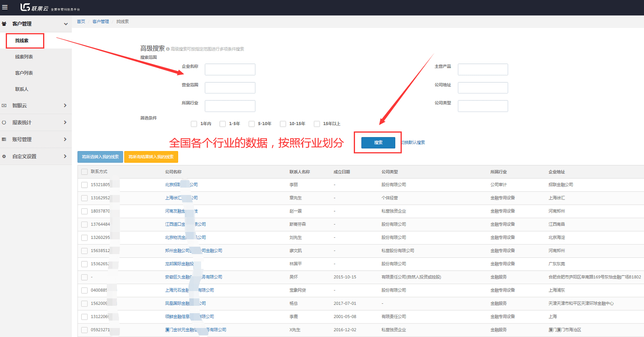
Task: Click the 联果云 logo
Action: tap(34, 7)
